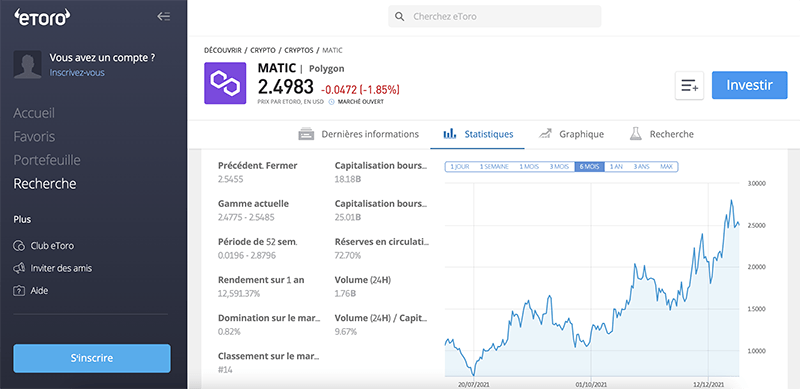Click the Précédent. Fermer value 2.5455
800x389 pixels.
point(231,179)
